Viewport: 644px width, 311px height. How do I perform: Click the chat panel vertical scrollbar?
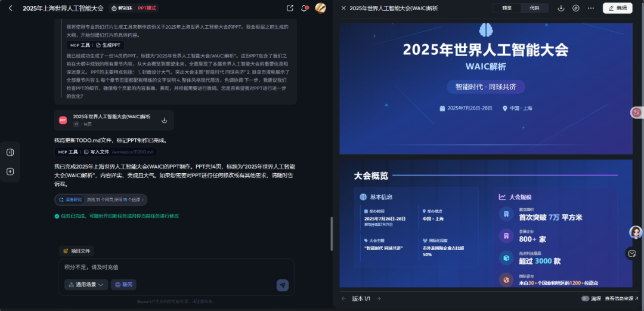click(332, 233)
